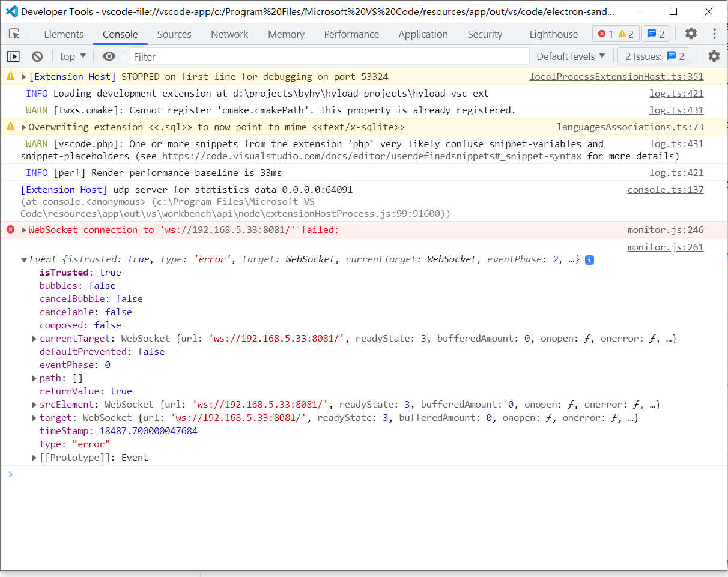Expand the currentTarget WebSocket property
Image resolution: width=728 pixels, height=577 pixels.
click(x=35, y=339)
